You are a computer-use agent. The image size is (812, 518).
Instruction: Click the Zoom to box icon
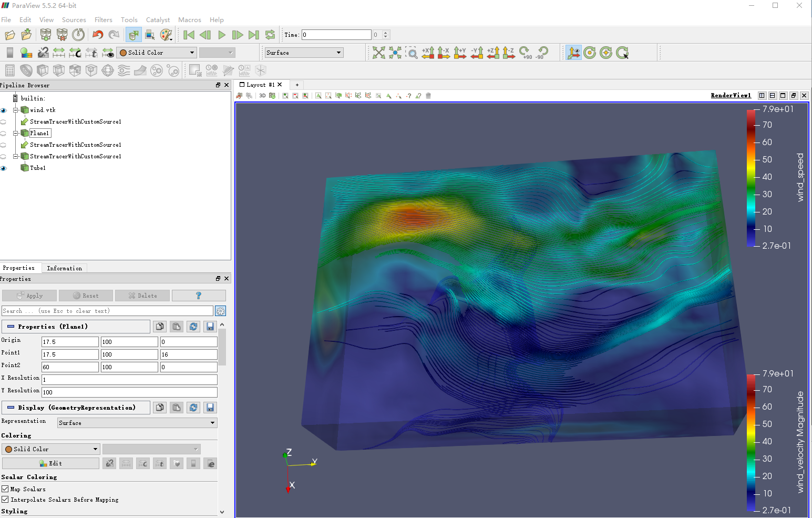412,53
